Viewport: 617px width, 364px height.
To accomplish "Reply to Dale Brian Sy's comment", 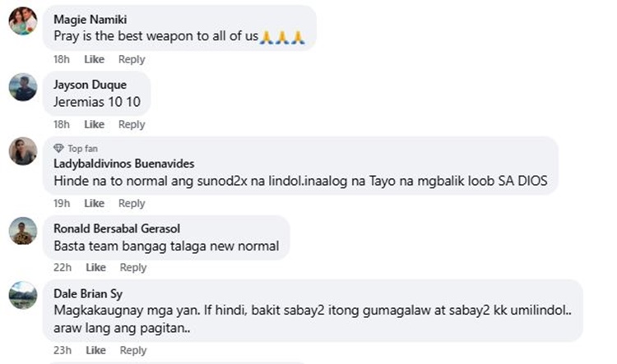I will [133, 350].
